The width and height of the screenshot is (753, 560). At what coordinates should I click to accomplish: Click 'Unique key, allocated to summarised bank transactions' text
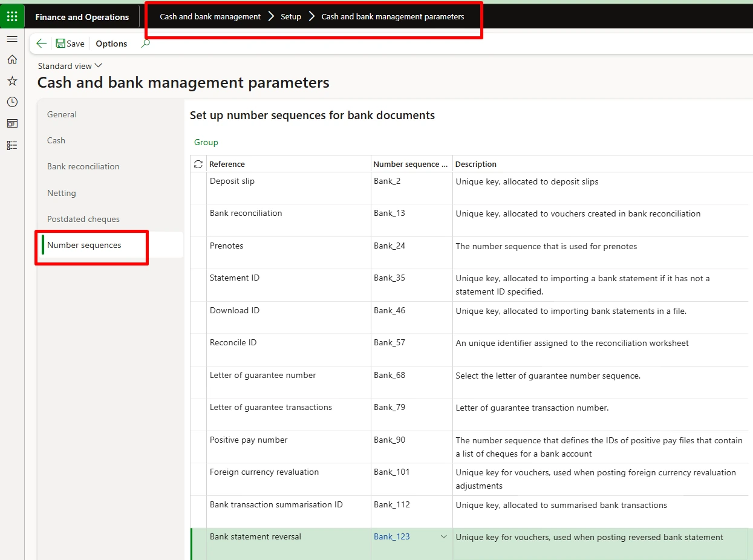(561, 505)
